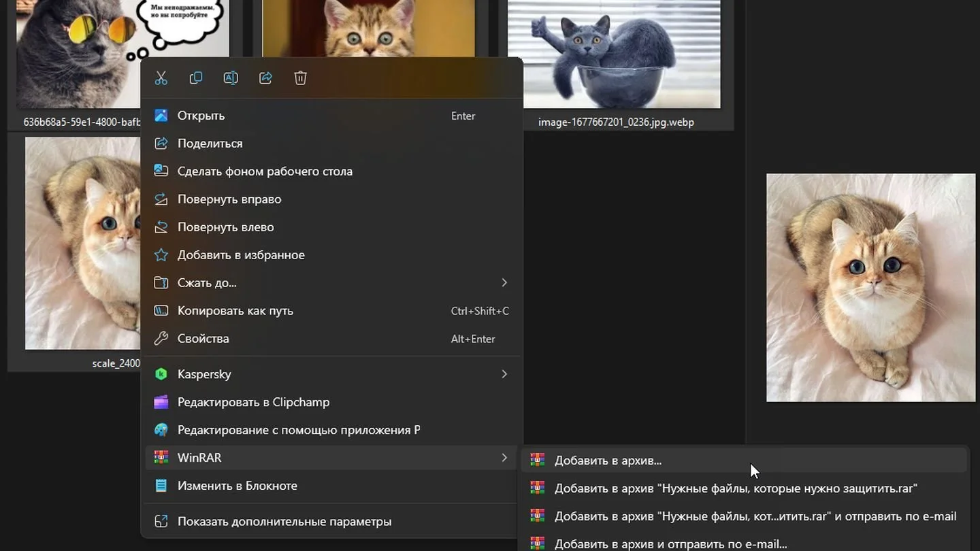The height and width of the screenshot is (551, 980).
Task: Click the Notepad icon beside Изменить в Блокноте
Action: click(161, 486)
